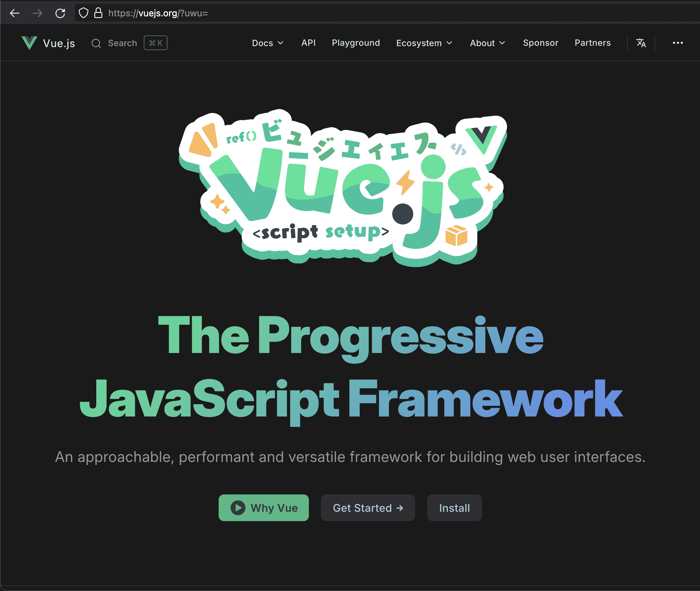Open the Partners page link

[592, 43]
